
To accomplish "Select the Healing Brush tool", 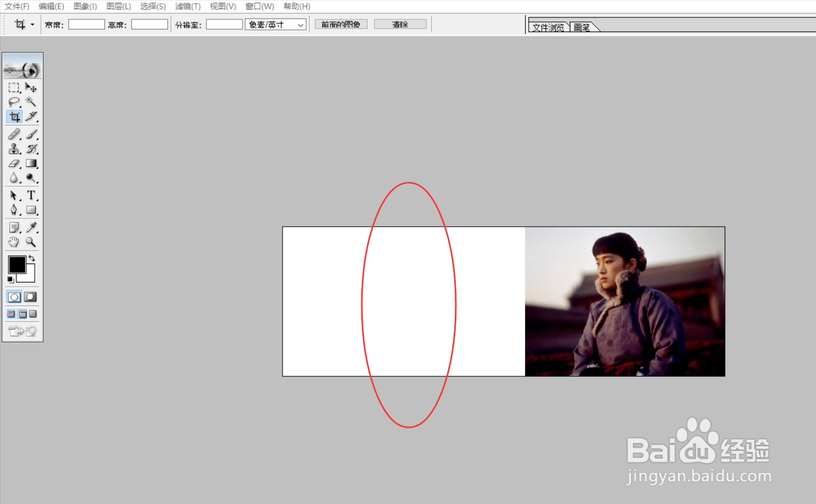I will [x=14, y=134].
